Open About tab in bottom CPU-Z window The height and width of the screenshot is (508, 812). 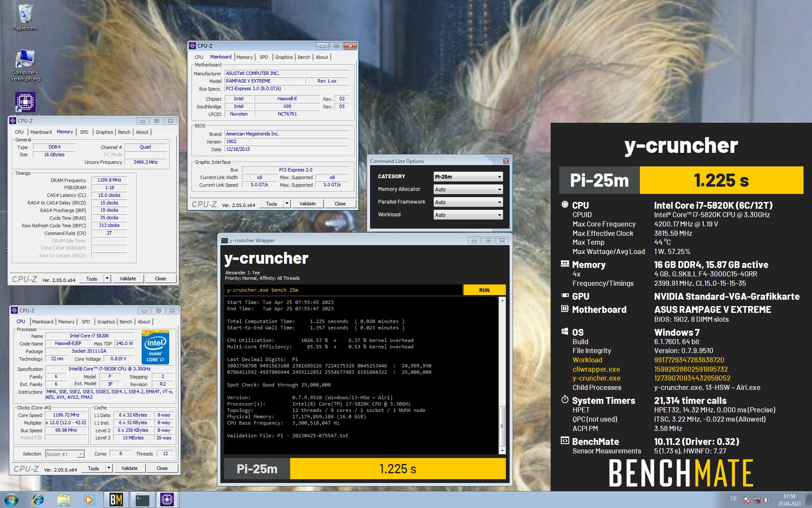point(144,322)
